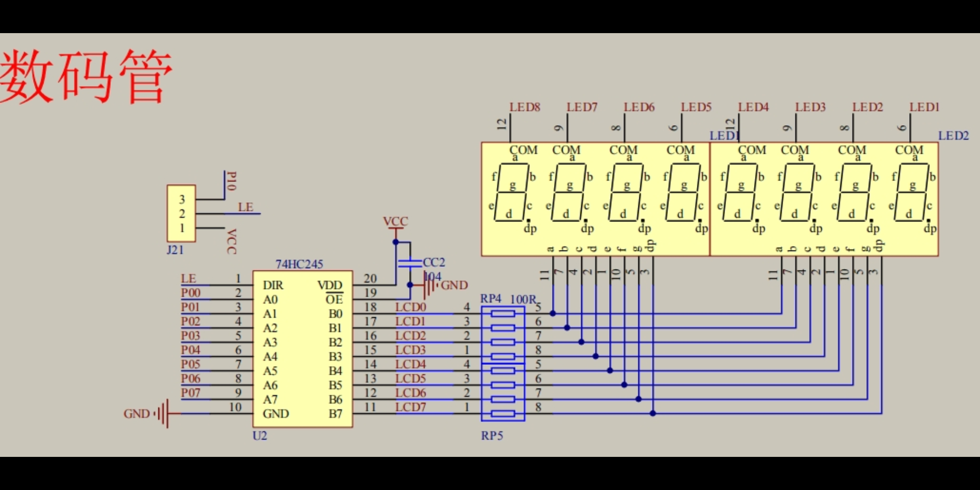The image size is (980, 490).
Task: Click the LED4 net label
Action: tap(754, 107)
